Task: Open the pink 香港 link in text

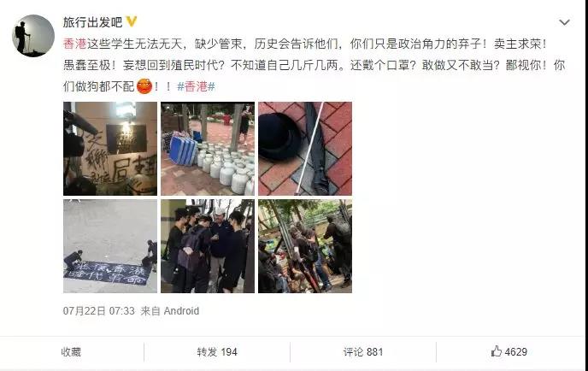Action: point(75,44)
